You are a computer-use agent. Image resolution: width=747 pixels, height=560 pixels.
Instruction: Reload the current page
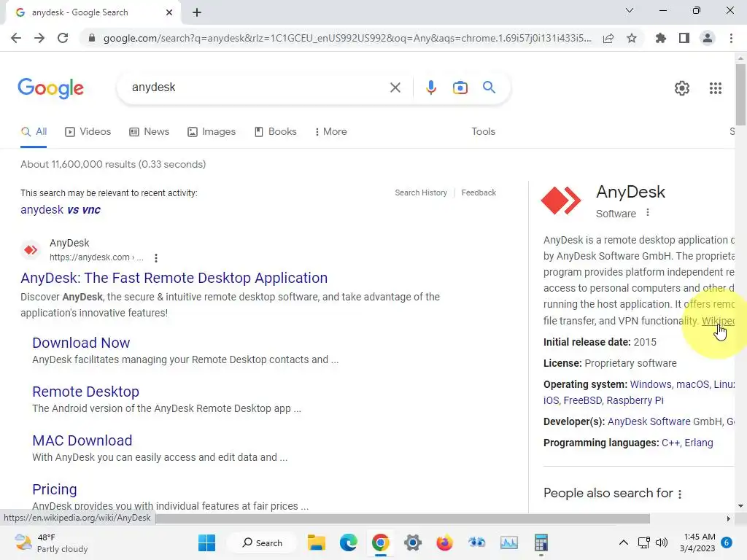(63, 38)
